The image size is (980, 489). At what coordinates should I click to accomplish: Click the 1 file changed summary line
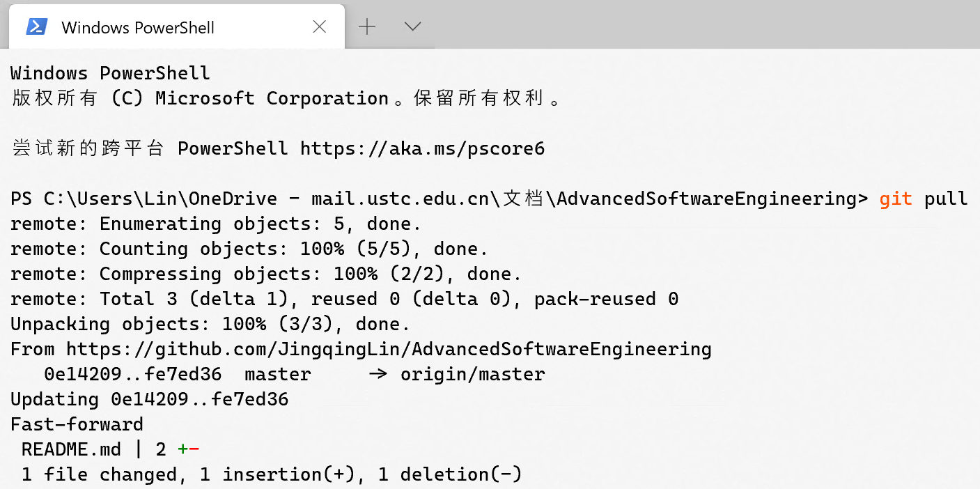(x=272, y=474)
